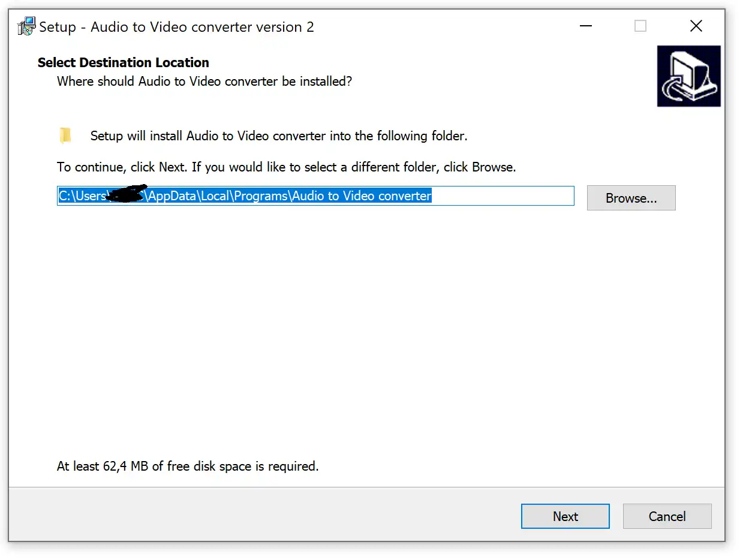Cancel the installation
This screenshot has height=560, width=746.
coord(667,516)
